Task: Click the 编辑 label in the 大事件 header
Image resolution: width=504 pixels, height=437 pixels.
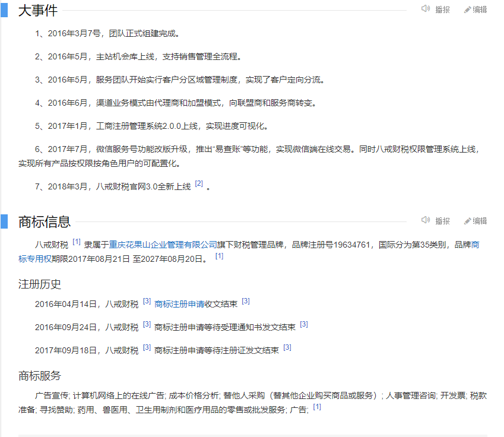Action: pos(480,10)
